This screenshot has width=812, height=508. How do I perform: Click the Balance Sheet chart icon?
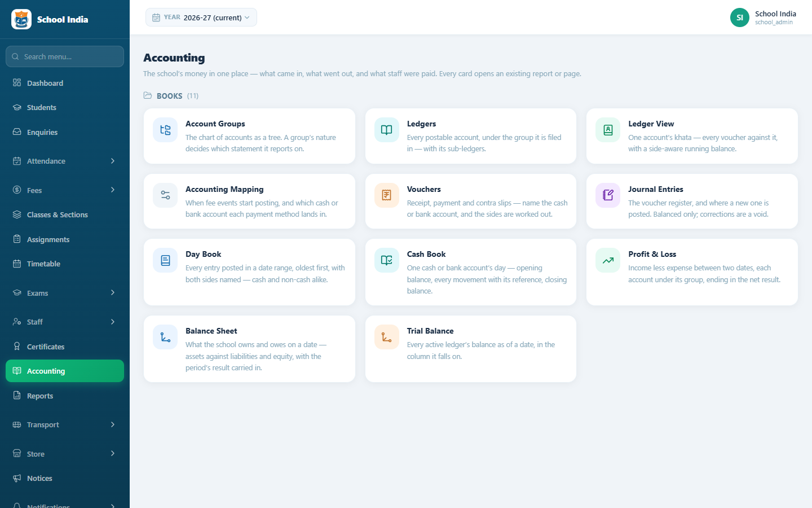click(165, 337)
